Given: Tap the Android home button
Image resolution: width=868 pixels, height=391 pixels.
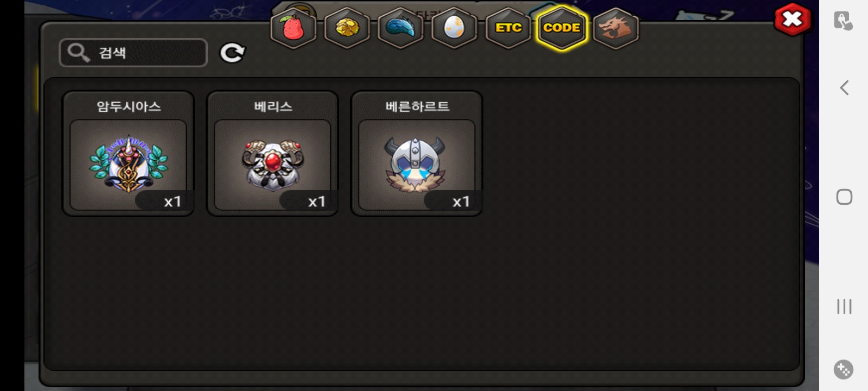Looking at the screenshot, I should (844, 197).
